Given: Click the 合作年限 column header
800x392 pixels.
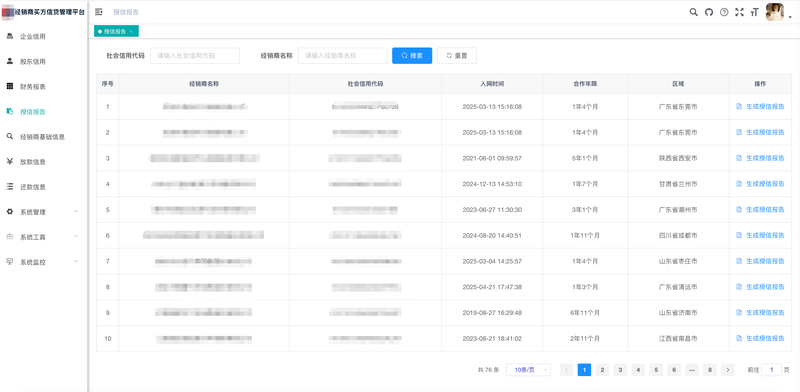Looking at the screenshot, I should pyautogui.click(x=585, y=84).
